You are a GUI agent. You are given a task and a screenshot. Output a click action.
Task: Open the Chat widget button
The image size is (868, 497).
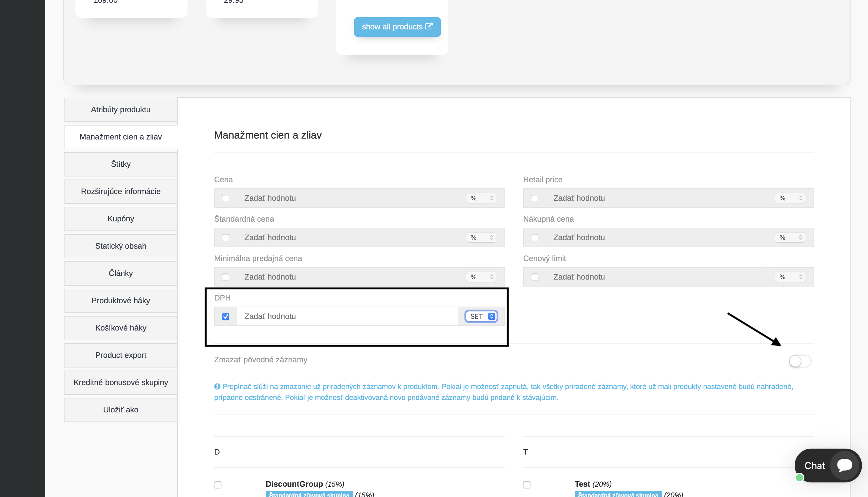[x=828, y=465]
